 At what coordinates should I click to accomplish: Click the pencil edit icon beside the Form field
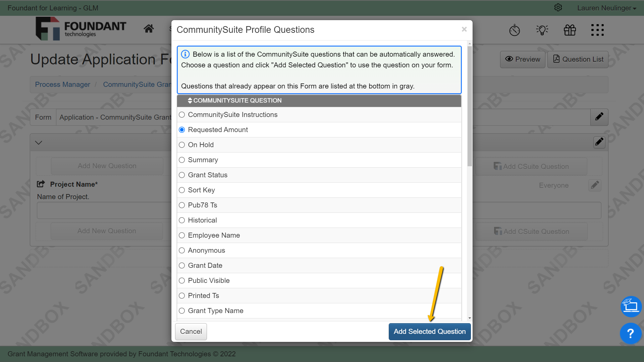599,117
